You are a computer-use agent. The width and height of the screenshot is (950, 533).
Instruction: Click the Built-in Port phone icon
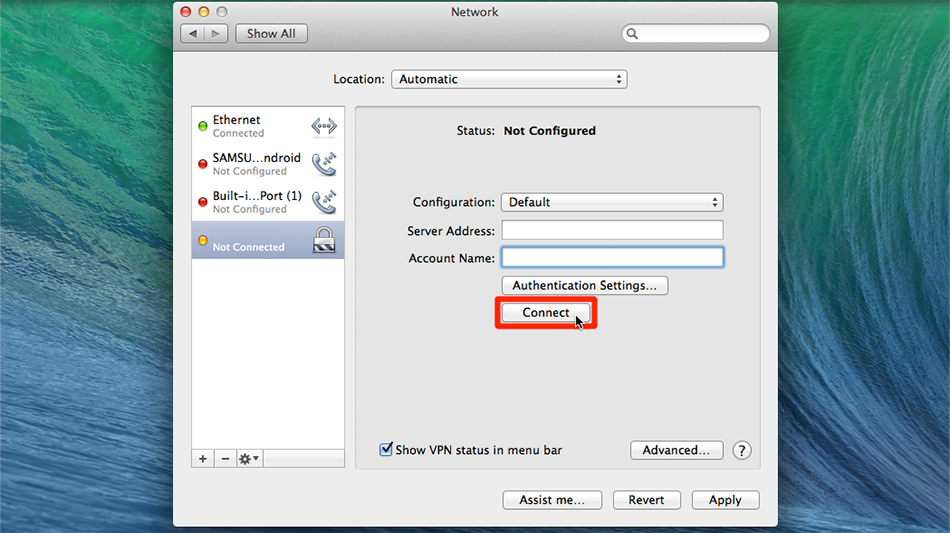click(x=324, y=202)
